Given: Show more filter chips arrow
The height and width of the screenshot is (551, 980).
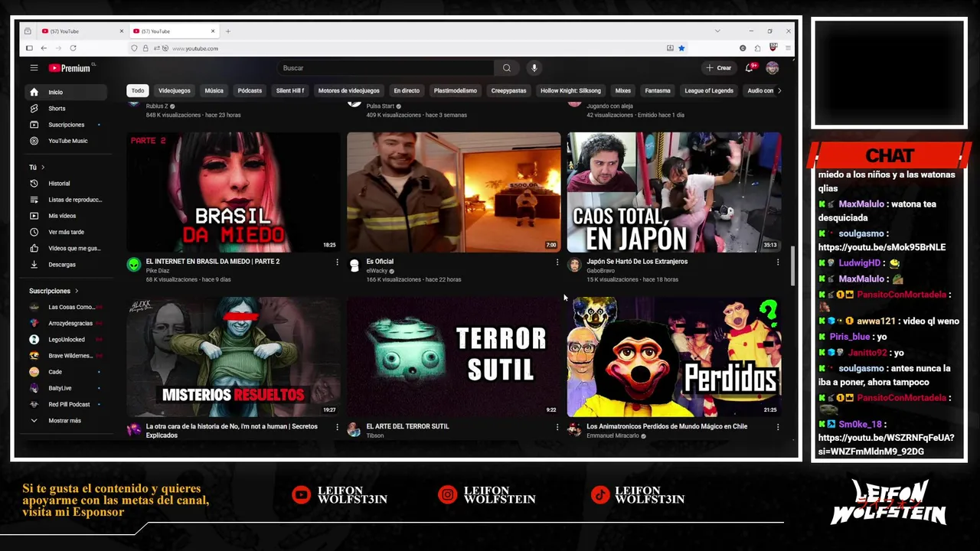Looking at the screenshot, I should (779, 90).
